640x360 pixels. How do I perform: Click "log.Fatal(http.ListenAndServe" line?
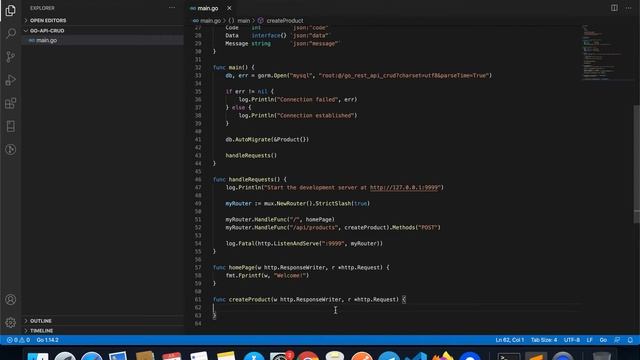304,244
